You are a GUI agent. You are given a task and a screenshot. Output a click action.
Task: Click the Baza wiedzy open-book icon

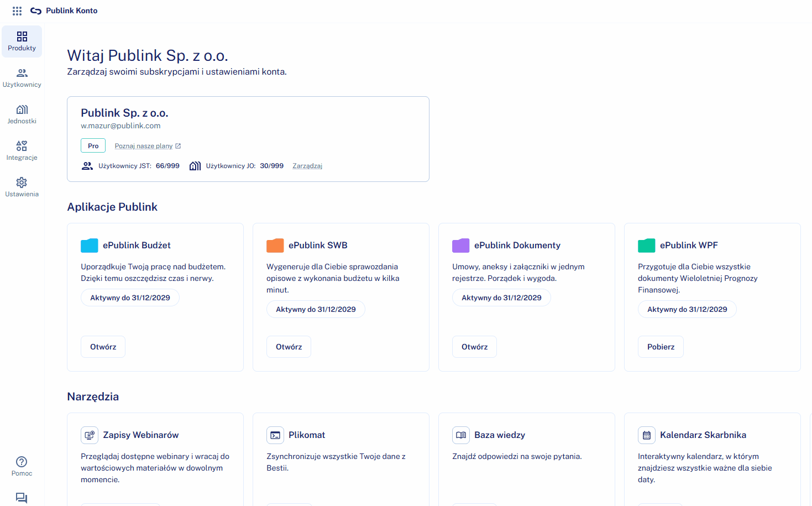[x=461, y=435]
